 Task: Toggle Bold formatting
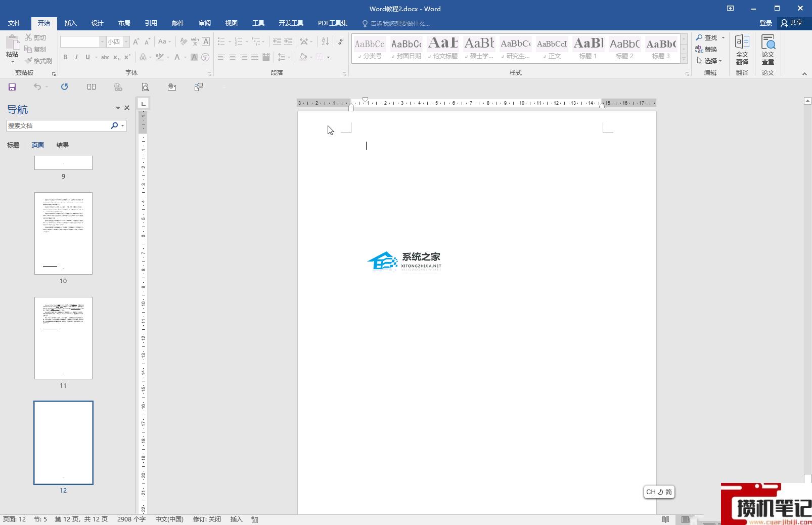click(65, 57)
